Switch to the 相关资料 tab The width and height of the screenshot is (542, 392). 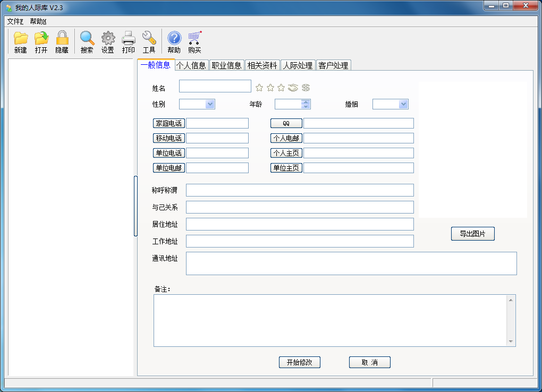point(262,65)
